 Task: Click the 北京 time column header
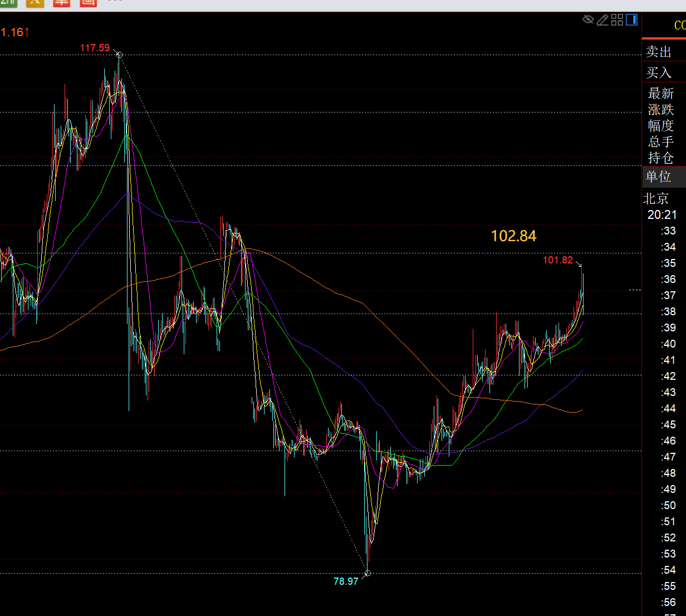point(656,198)
